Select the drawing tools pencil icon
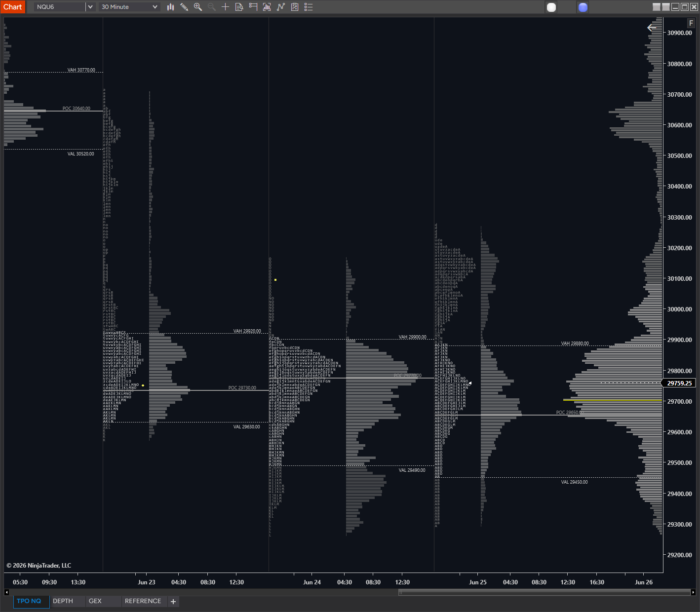The image size is (700, 612). [184, 7]
